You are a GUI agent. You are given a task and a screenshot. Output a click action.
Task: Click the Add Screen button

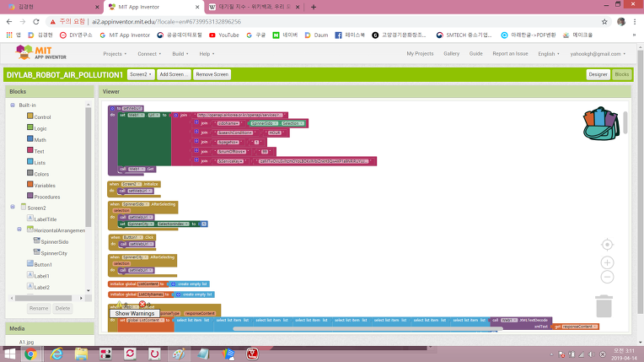tap(174, 74)
